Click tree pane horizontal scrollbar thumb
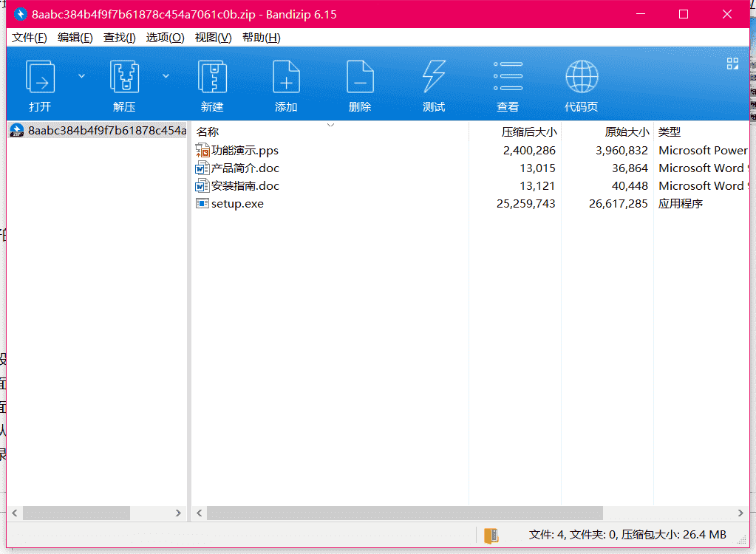The width and height of the screenshot is (756, 554). point(76,513)
